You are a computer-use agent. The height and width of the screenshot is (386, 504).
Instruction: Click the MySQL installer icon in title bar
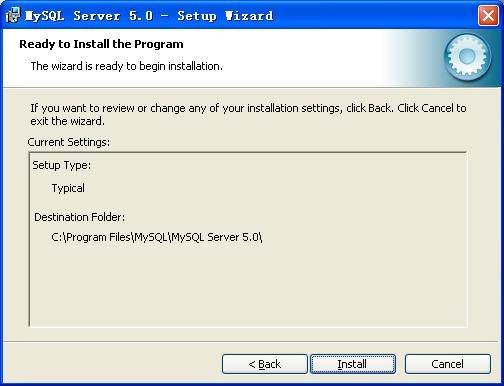13,15
